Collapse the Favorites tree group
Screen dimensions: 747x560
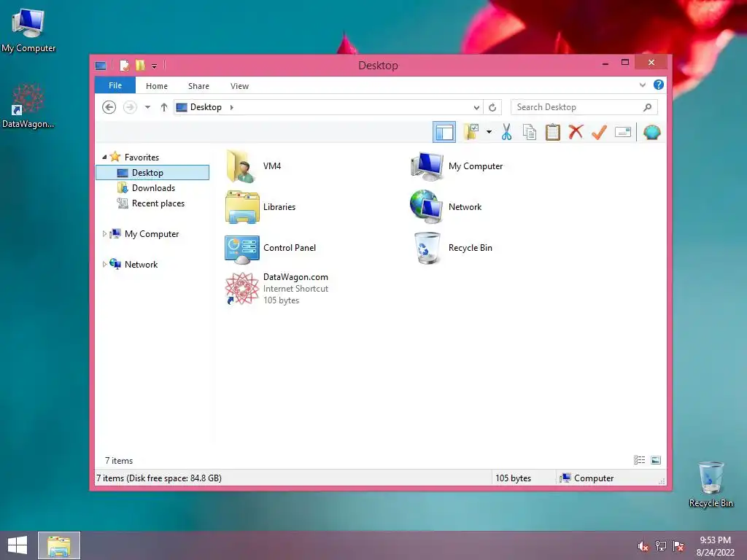[x=104, y=157]
